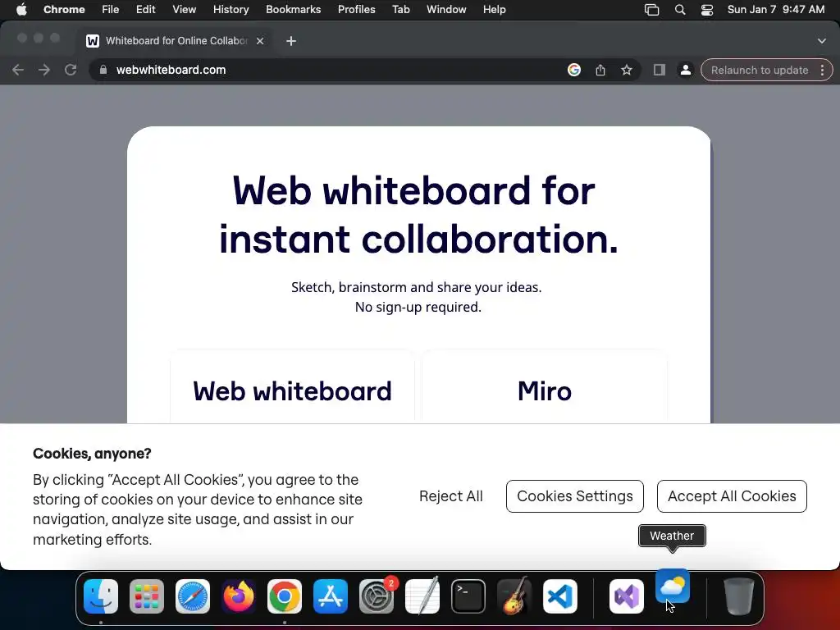
Task: Open GarageBand from the dock
Action: click(514, 596)
